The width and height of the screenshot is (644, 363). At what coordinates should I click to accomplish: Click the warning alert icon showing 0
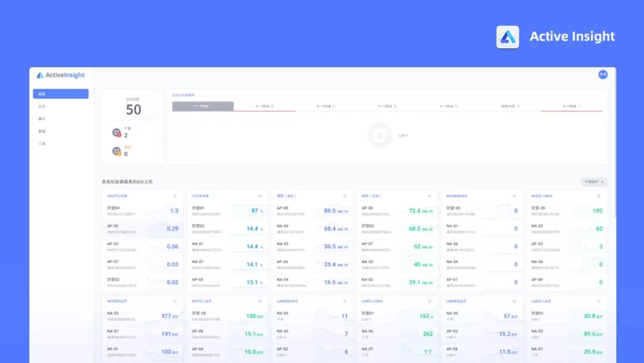pos(117,151)
